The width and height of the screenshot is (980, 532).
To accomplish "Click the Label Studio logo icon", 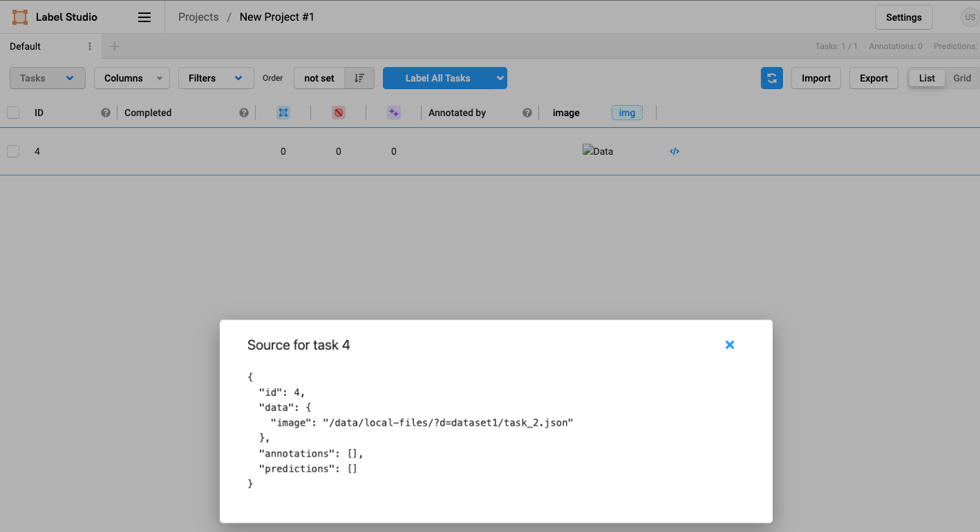I will coord(19,17).
